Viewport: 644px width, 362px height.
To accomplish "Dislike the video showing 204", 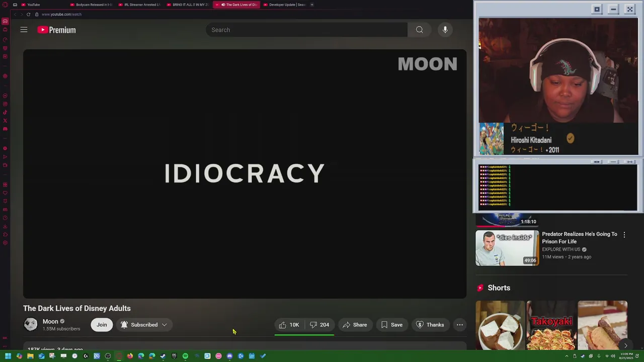I will (x=319, y=325).
